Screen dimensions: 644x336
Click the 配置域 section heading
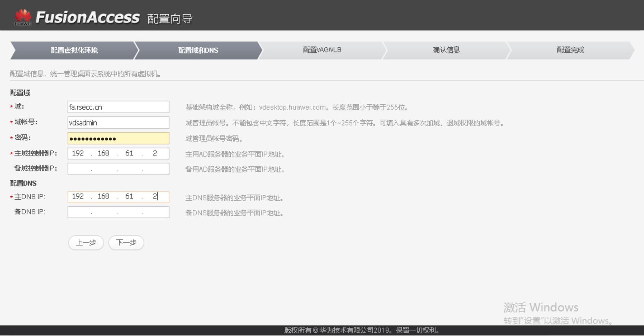[x=20, y=93]
